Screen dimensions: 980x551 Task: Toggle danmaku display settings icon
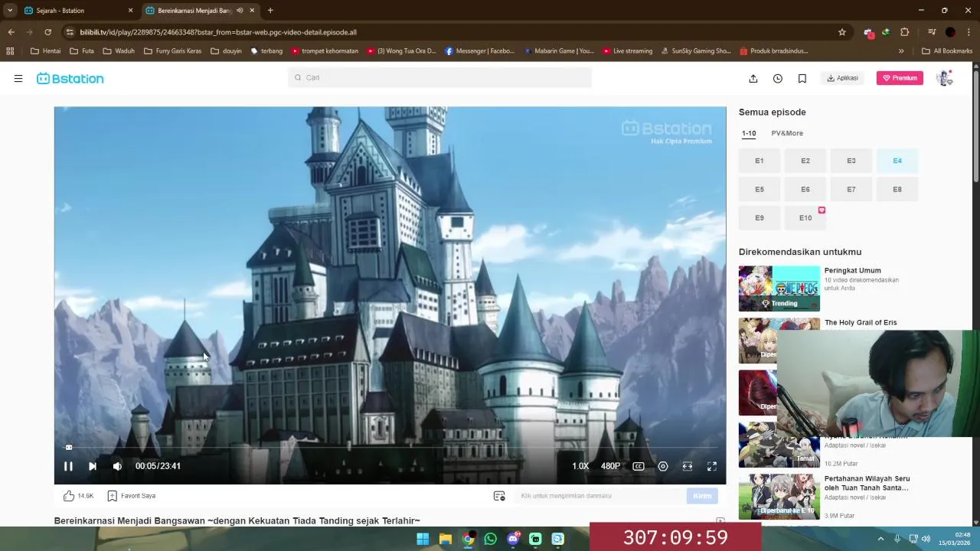tap(499, 496)
